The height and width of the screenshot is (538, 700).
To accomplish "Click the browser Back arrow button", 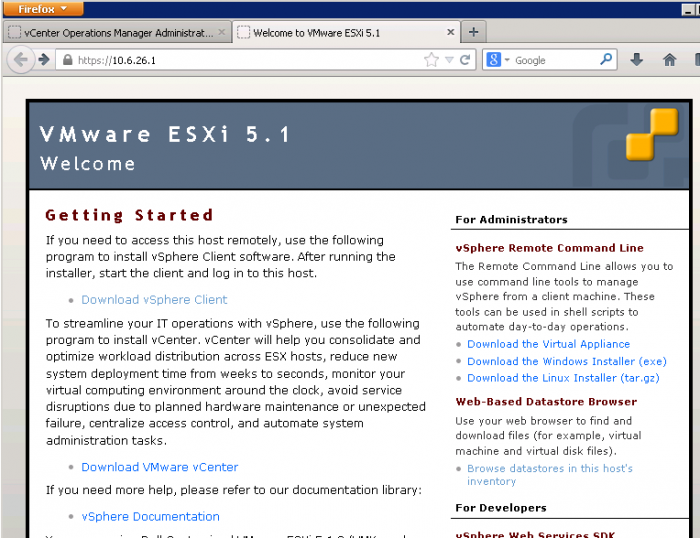I will click(21, 60).
